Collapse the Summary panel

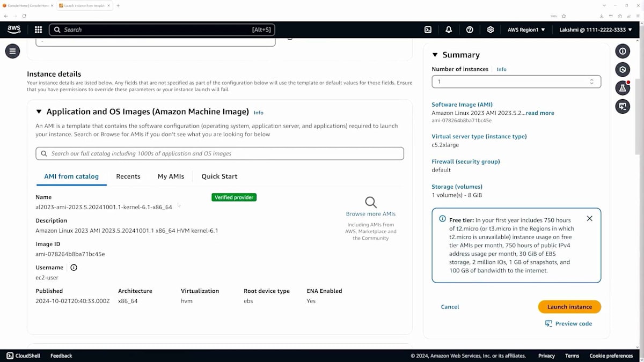coord(435,55)
